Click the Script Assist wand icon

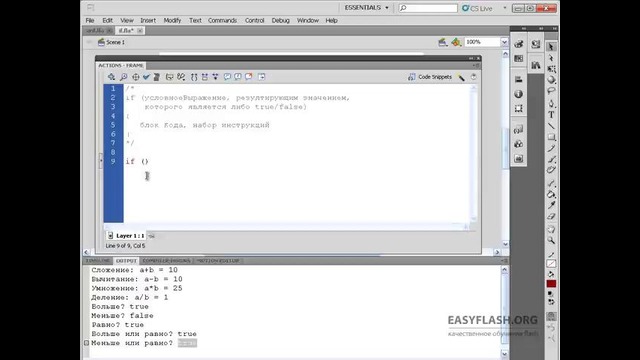pyautogui.click(x=461, y=77)
